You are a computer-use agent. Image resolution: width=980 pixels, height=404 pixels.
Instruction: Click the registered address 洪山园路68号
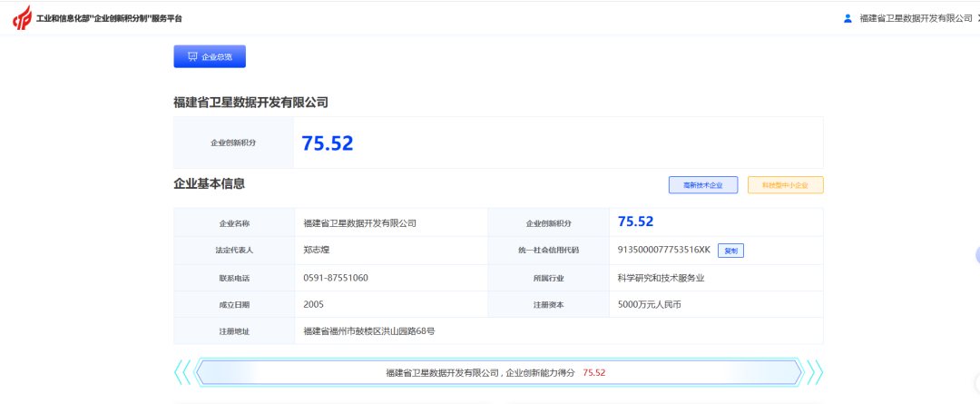[369, 331]
